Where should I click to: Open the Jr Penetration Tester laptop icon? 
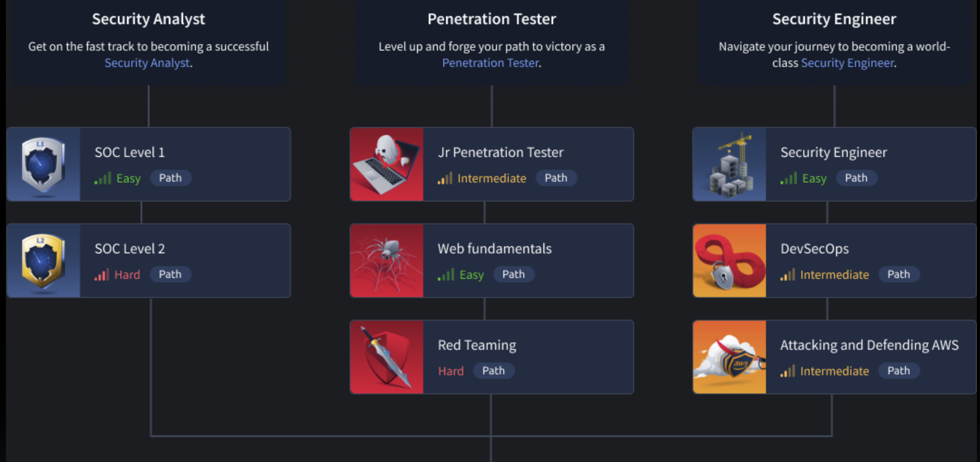386,165
